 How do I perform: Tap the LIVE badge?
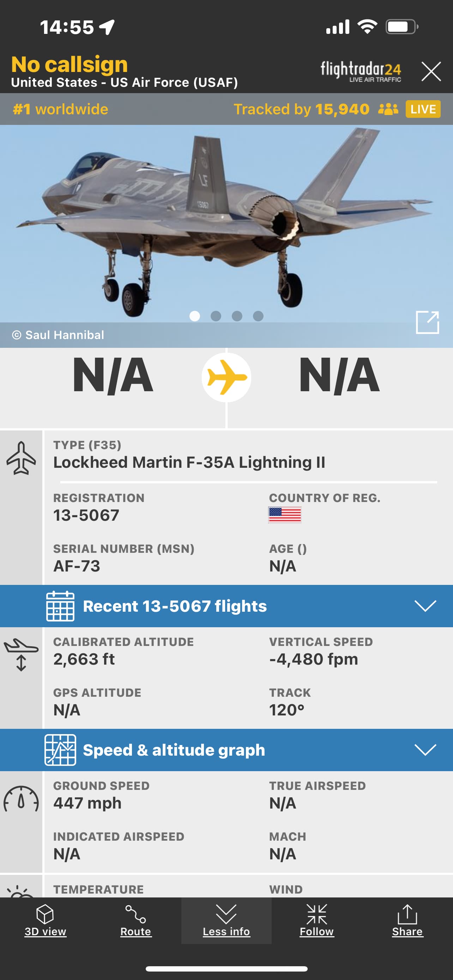423,109
